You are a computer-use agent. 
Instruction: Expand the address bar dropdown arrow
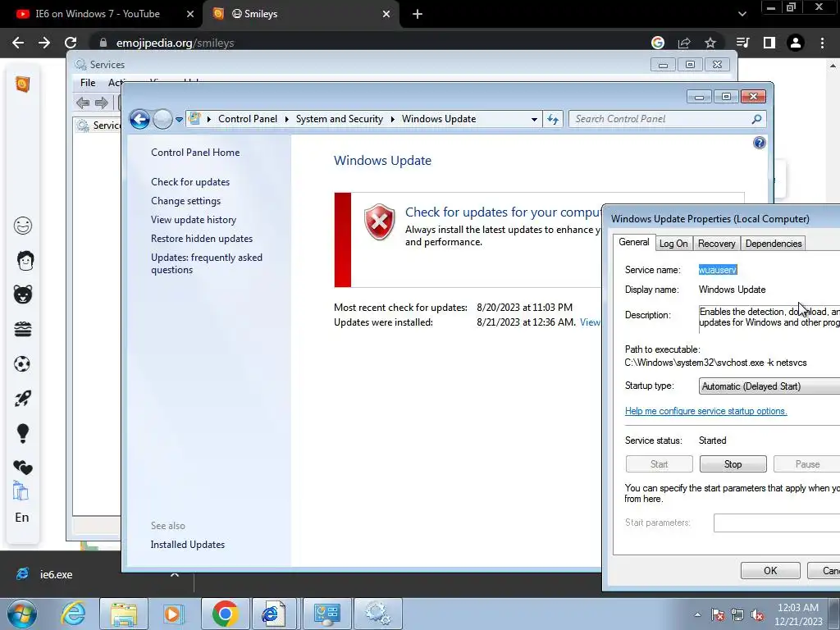[534, 120]
